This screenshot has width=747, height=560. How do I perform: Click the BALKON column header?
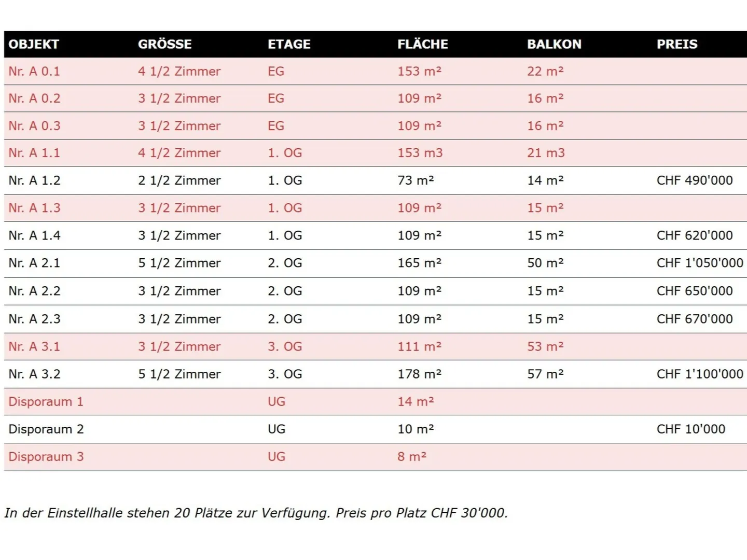tap(554, 45)
